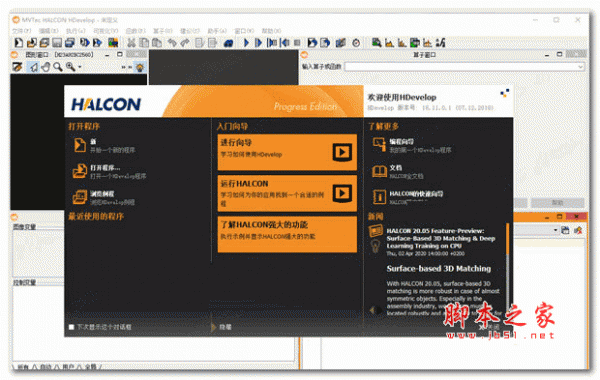Viewport: 600px width, 380px height.
Task: Click the Save floppy disk toolbar icon
Action: point(57,42)
